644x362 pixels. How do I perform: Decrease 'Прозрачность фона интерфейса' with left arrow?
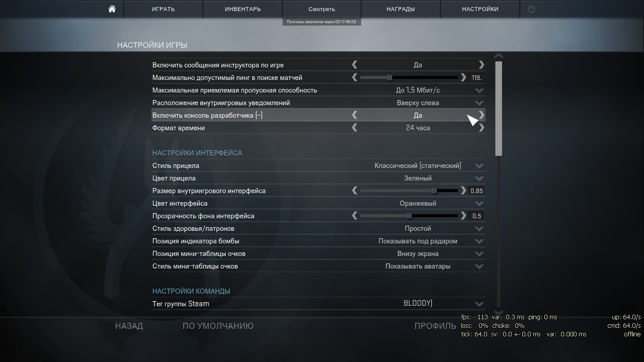(x=355, y=216)
